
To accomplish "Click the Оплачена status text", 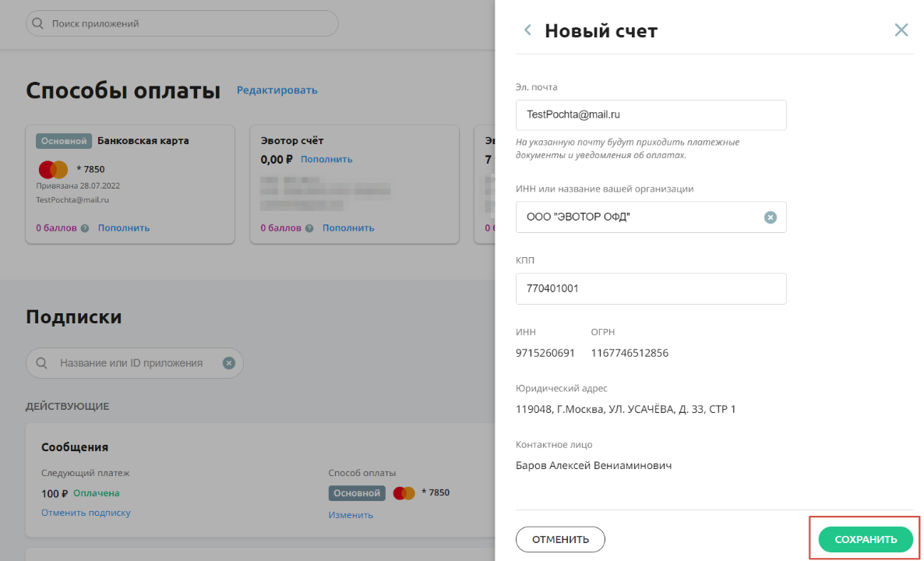I will tap(97, 493).
